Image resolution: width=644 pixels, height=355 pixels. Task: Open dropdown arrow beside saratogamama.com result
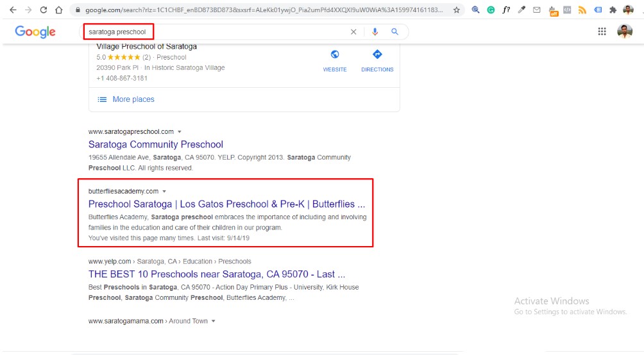pyautogui.click(x=213, y=321)
